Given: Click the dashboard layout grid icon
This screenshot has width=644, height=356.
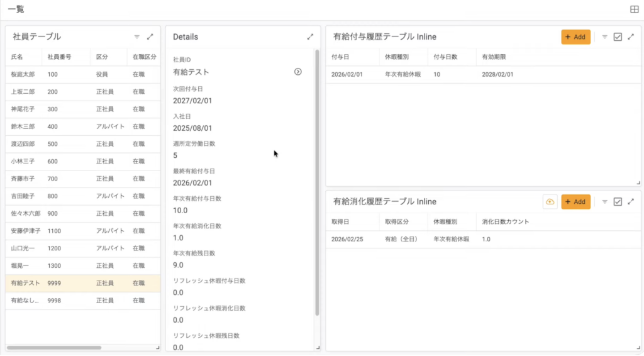Looking at the screenshot, I should pos(634,9).
